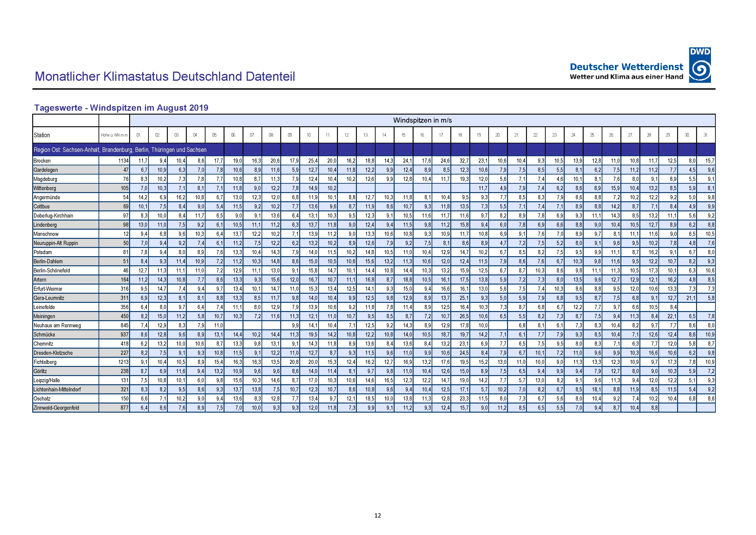Click the 'Leinefelde' station name
This screenshot has width=756, height=535.
44,307
